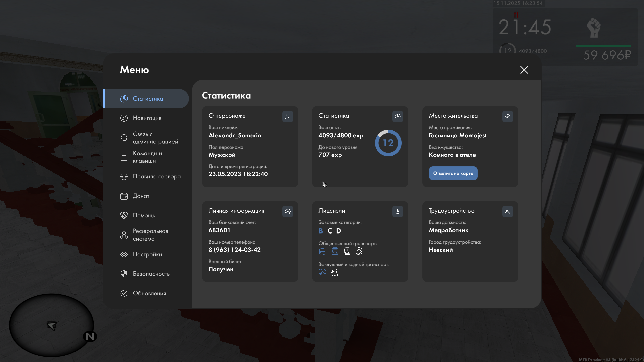Click the phone number 8 (963) 124-03-42

pos(235,250)
